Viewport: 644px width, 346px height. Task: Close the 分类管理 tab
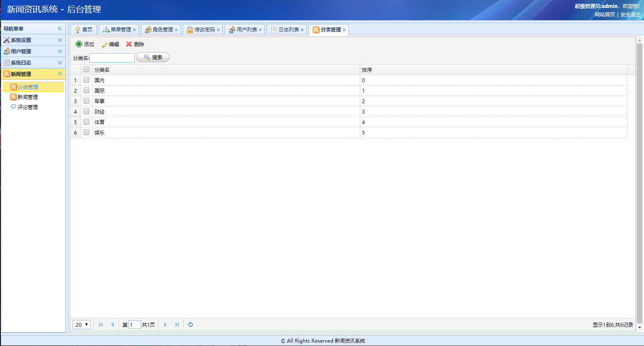coord(344,30)
